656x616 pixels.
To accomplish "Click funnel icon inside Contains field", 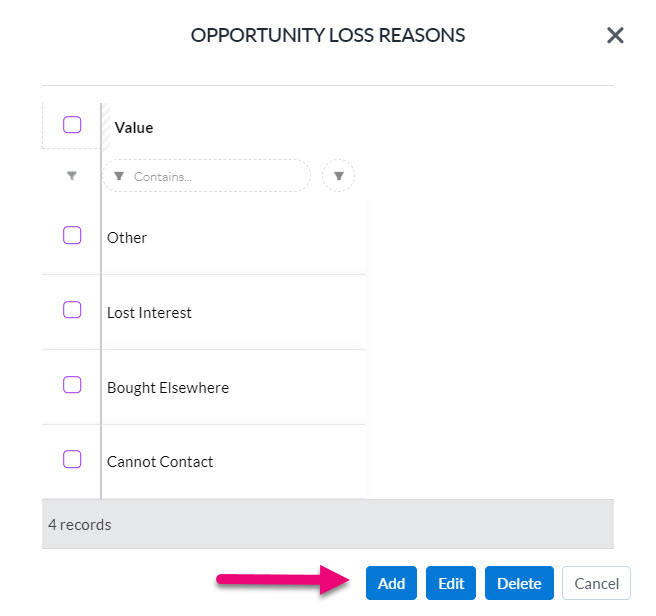I will point(119,176).
